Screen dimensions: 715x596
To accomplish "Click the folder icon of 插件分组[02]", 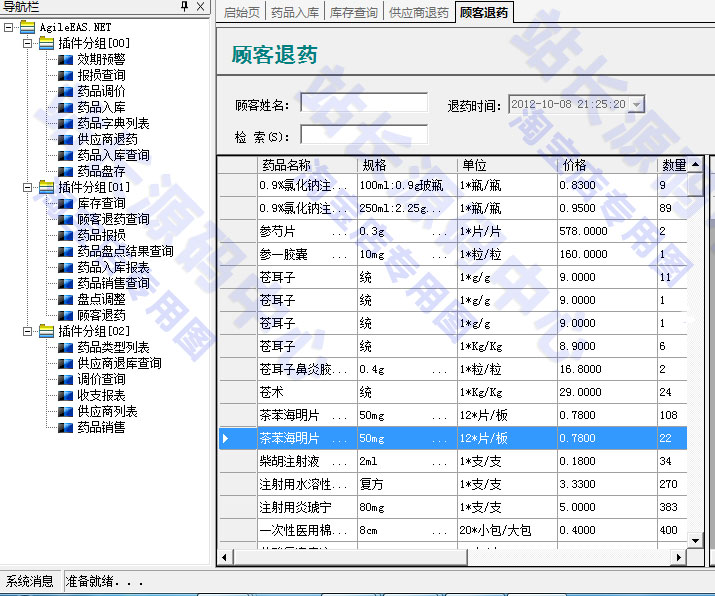I will (x=46, y=331).
